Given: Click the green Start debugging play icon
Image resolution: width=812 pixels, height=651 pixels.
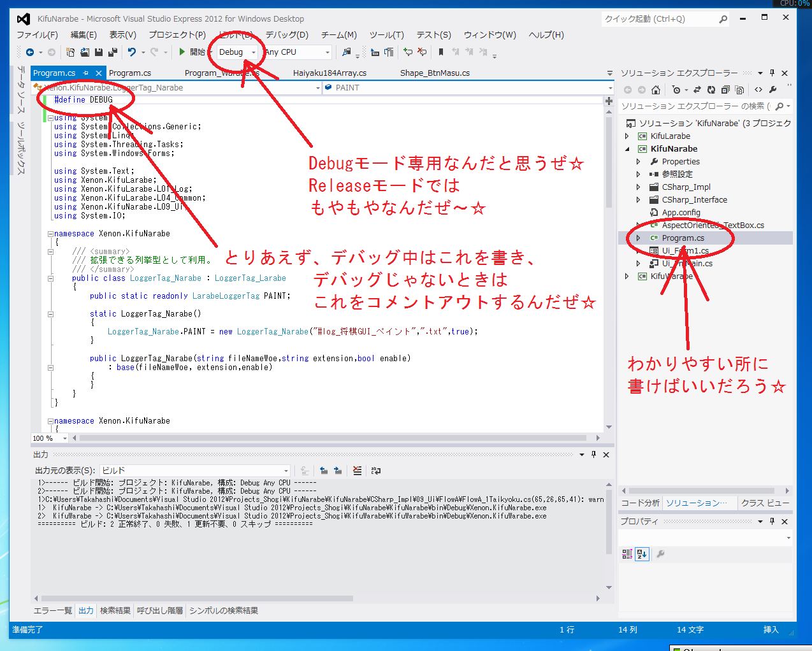Looking at the screenshot, I should [182, 52].
